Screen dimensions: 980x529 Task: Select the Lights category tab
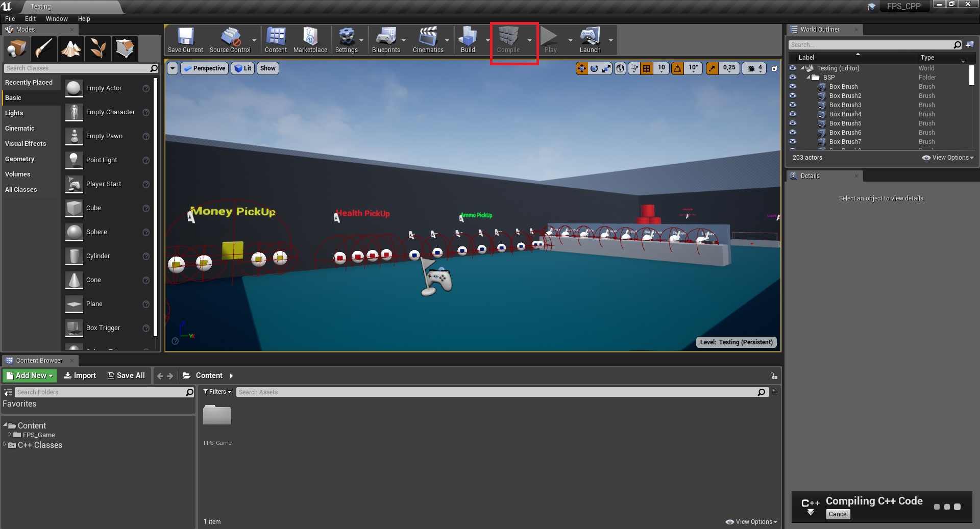coord(14,113)
